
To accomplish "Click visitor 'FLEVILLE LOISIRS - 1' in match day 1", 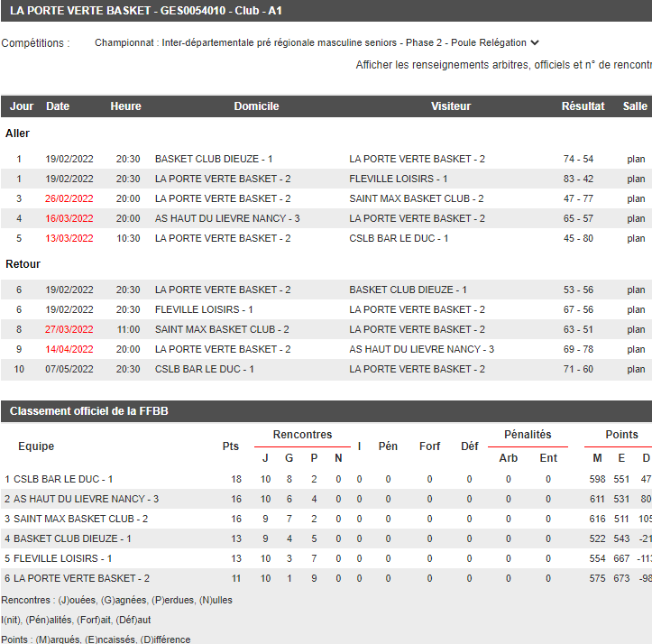I will pyautogui.click(x=398, y=179).
